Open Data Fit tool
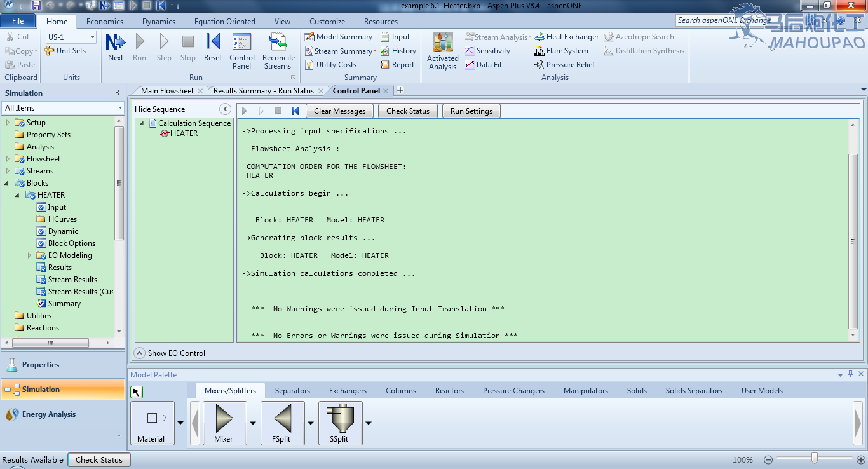Screen dimensions: 868x469 click(x=483, y=65)
